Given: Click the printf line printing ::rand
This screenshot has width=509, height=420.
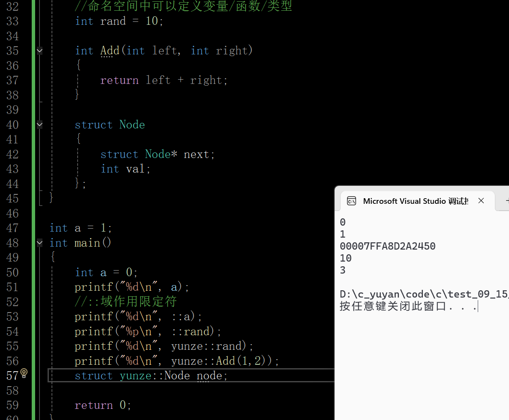Looking at the screenshot, I should click(x=148, y=331).
